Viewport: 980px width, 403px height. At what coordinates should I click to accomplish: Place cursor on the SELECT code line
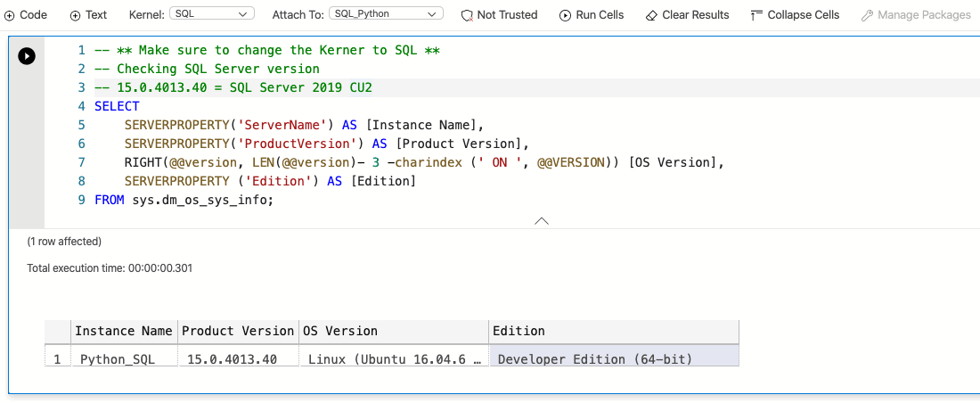(x=118, y=106)
